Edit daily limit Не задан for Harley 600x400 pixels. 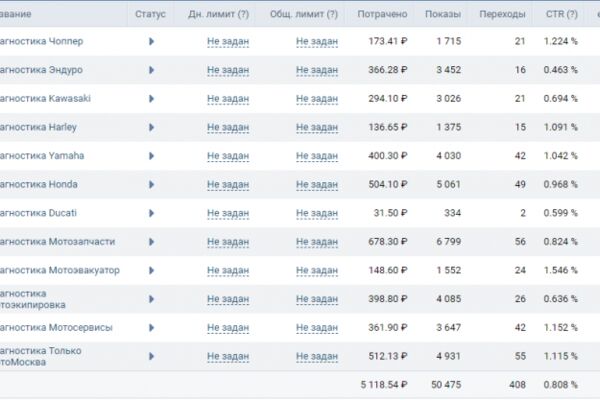pyautogui.click(x=228, y=127)
